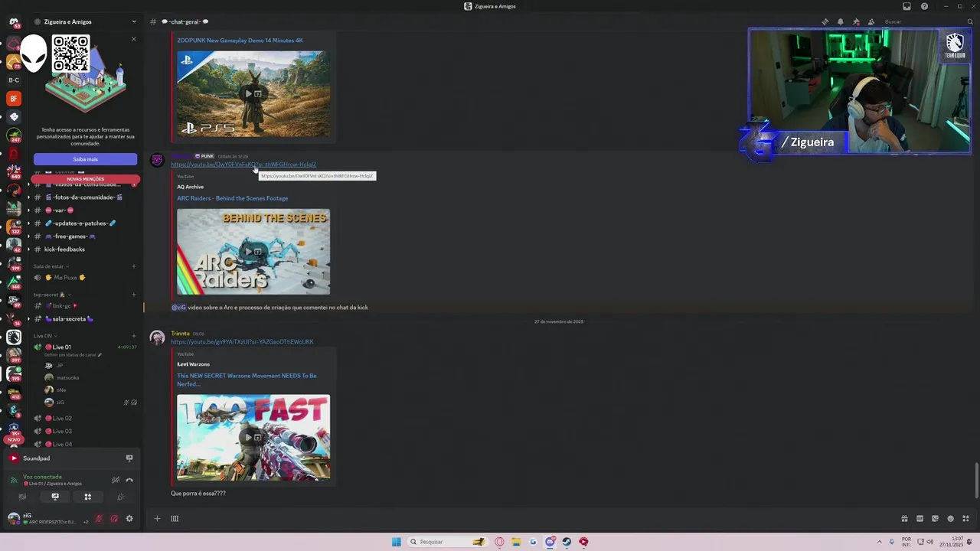Toggle noise suppression in voice panel

tap(116, 480)
